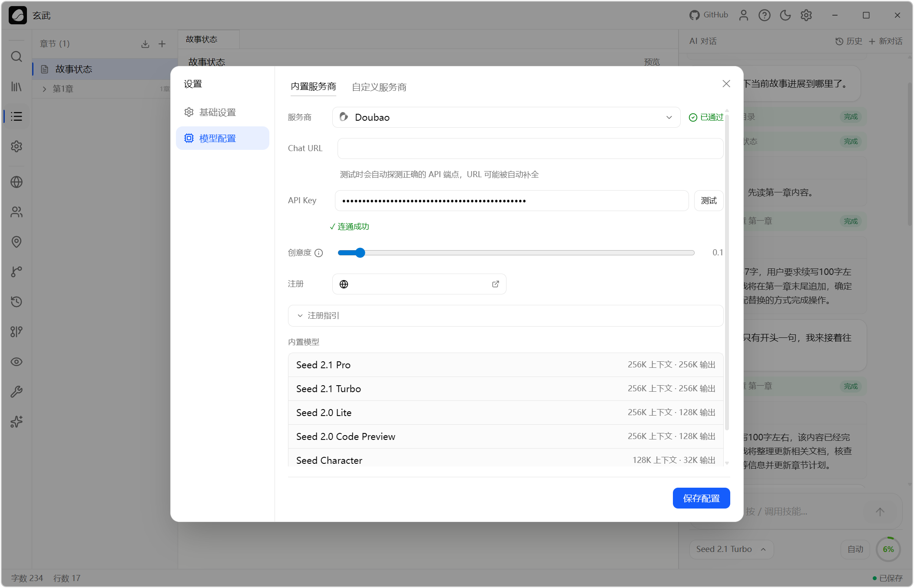The height and width of the screenshot is (588, 914).
Task: Open the sparkles AI icon in sidebar
Action: point(17,422)
